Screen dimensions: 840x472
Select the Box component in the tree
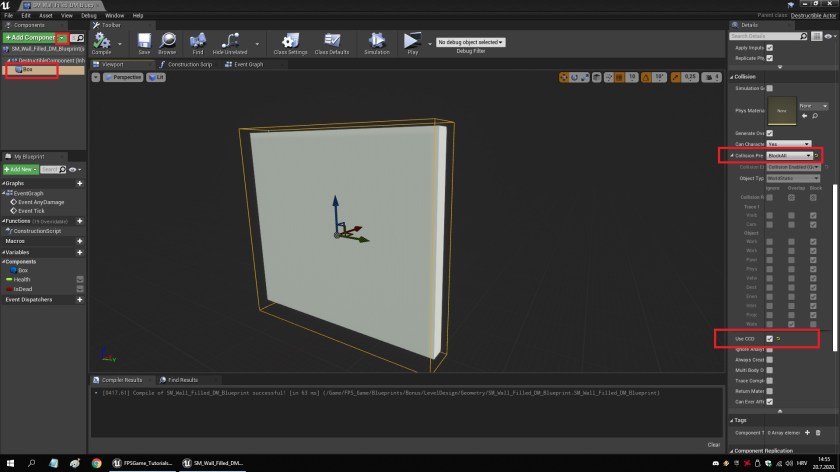point(27,70)
